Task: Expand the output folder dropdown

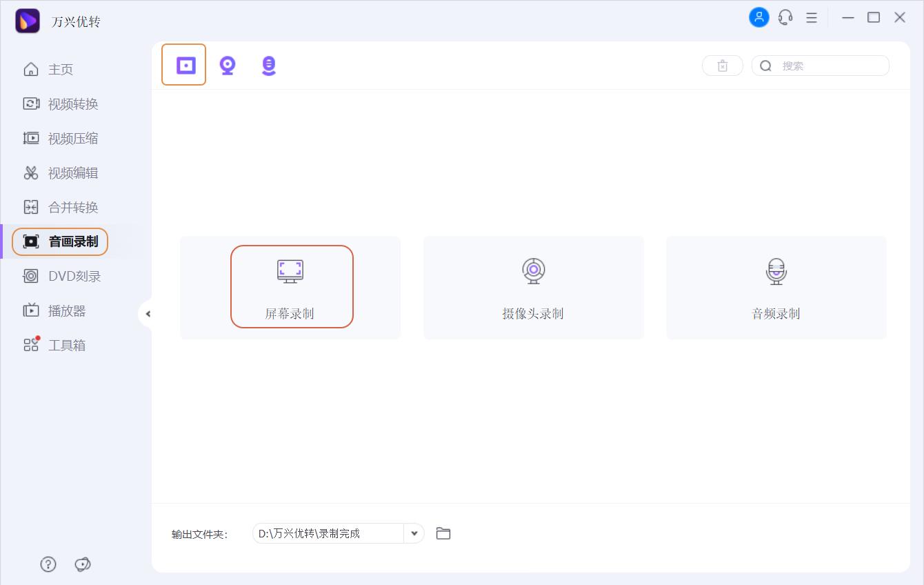Action: tap(414, 533)
